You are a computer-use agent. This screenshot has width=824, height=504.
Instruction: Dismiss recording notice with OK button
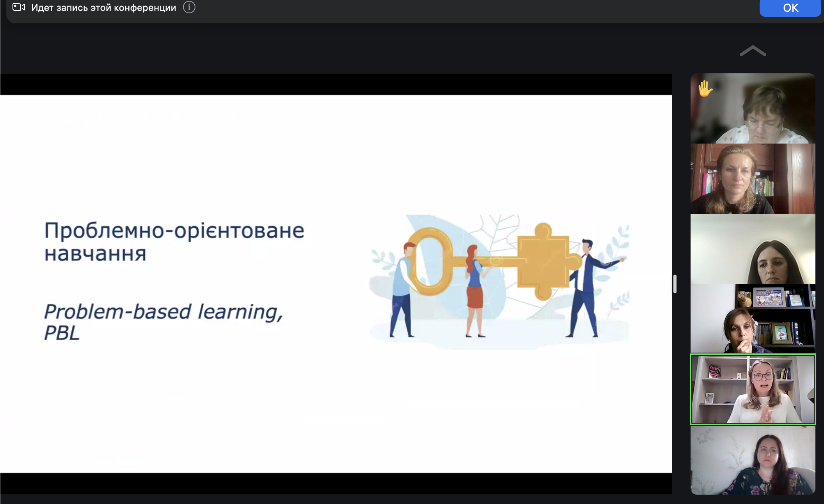pos(790,8)
